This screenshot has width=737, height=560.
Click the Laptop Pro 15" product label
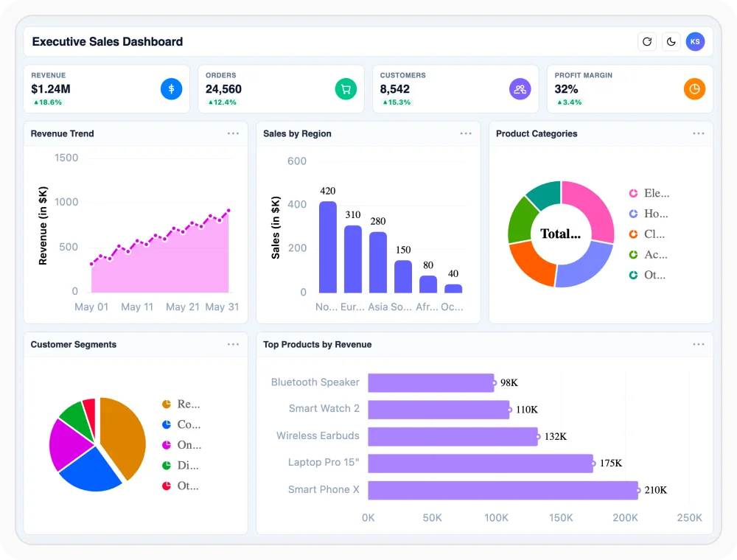coord(324,462)
